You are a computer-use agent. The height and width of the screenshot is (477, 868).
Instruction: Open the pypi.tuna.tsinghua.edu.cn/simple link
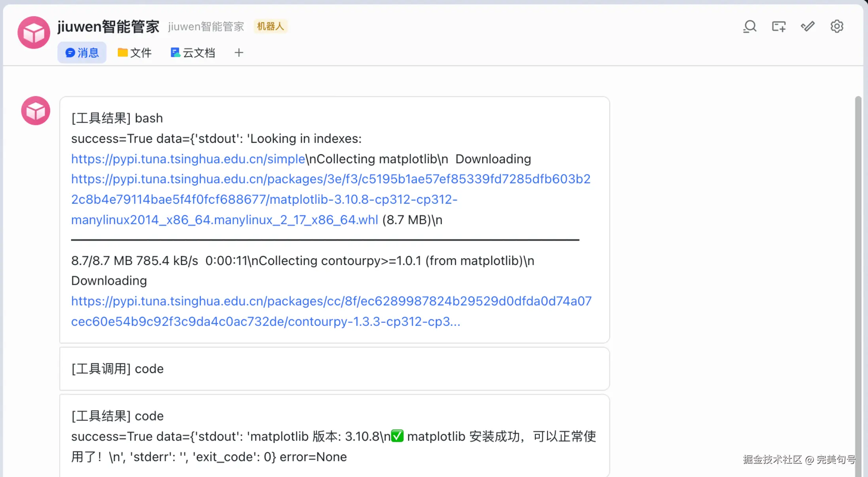pos(188,159)
